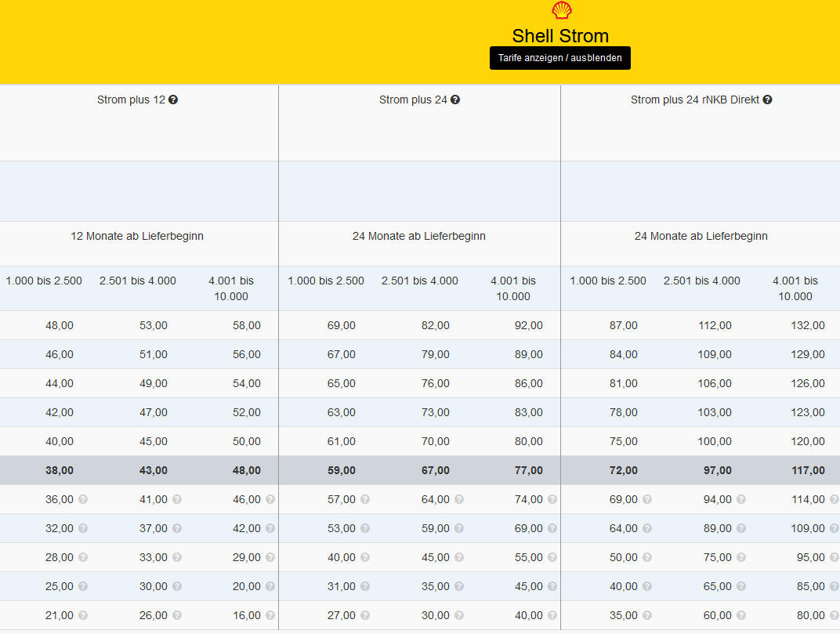The image size is (840, 634).
Task: Click the 'Strom plus 12' tariff header
Action: [x=131, y=100]
